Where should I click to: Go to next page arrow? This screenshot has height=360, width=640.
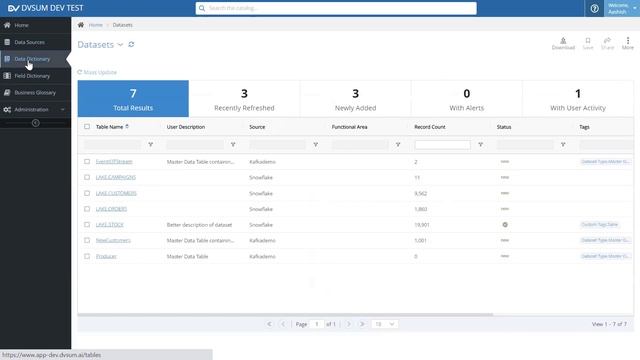(349, 324)
